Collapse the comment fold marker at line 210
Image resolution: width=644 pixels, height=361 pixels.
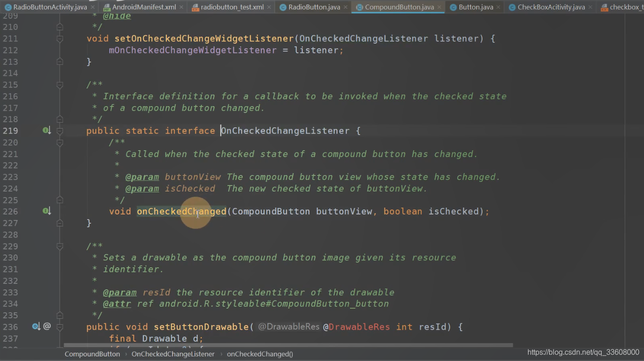(x=60, y=28)
